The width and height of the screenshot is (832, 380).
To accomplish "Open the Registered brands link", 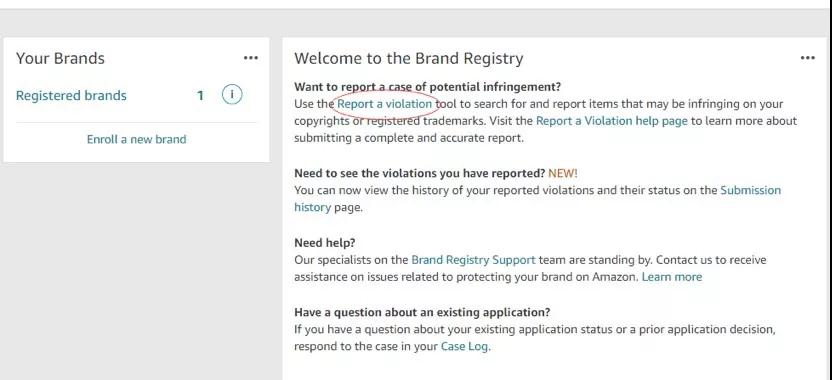I will pos(71,96).
